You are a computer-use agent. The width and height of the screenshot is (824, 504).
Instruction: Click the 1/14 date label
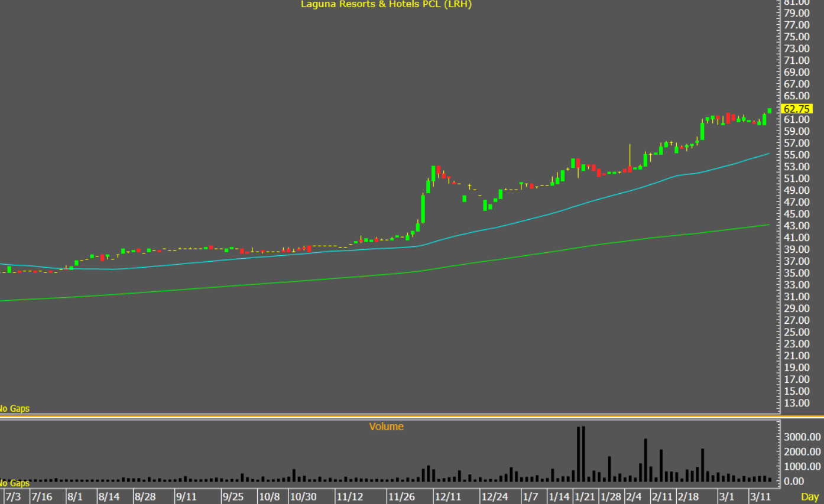coord(559,496)
